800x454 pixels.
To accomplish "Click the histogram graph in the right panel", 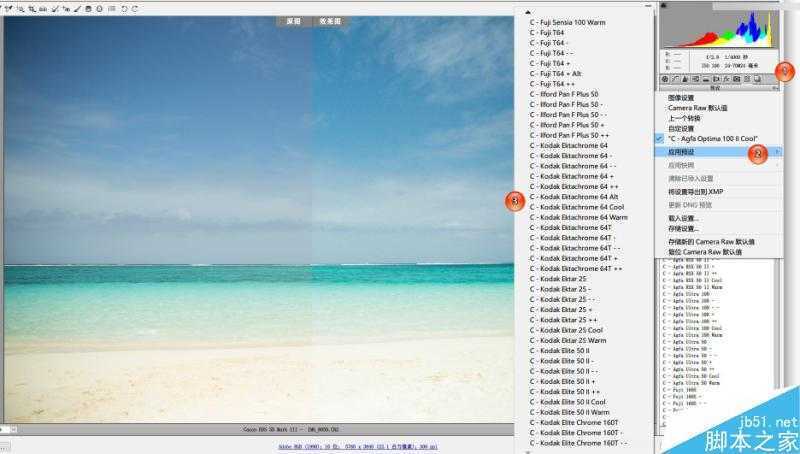I will tap(719, 29).
